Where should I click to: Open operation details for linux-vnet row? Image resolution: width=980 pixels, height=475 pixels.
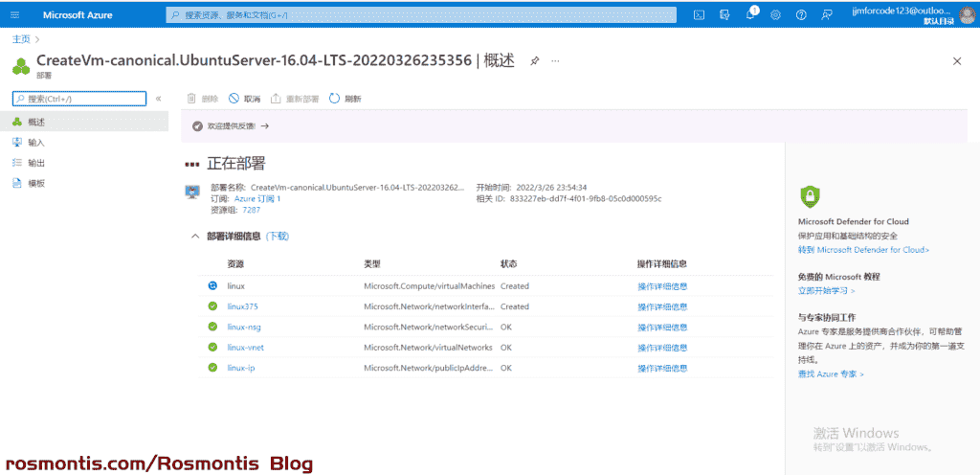[662, 348]
